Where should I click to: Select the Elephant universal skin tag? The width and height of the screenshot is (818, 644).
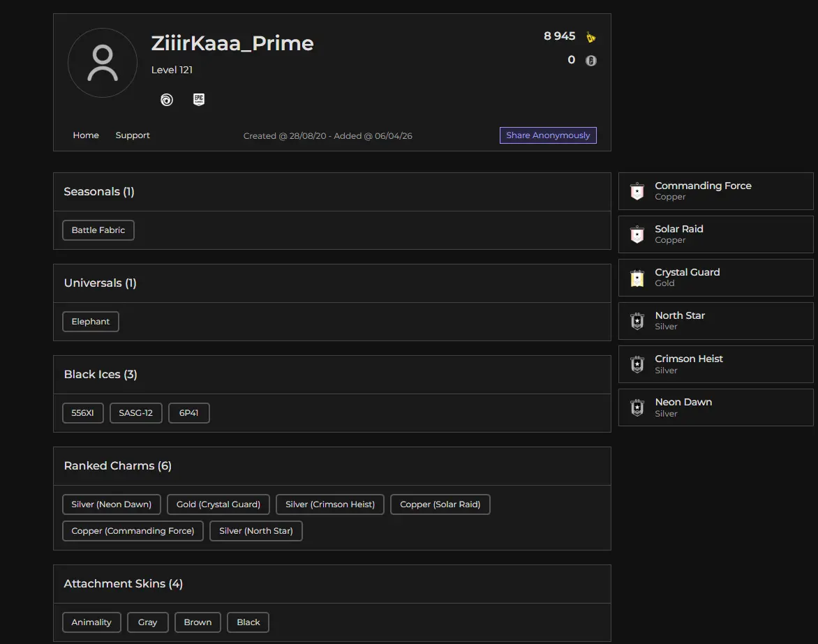pyautogui.click(x=91, y=322)
